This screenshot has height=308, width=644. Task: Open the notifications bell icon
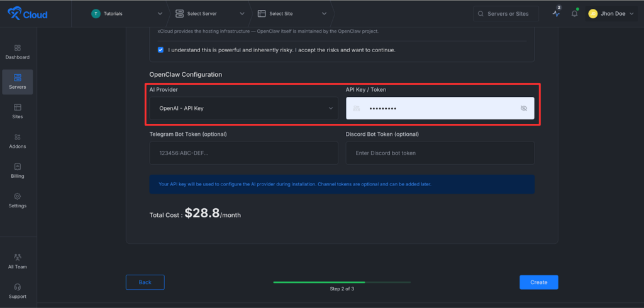[x=574, y=13]
